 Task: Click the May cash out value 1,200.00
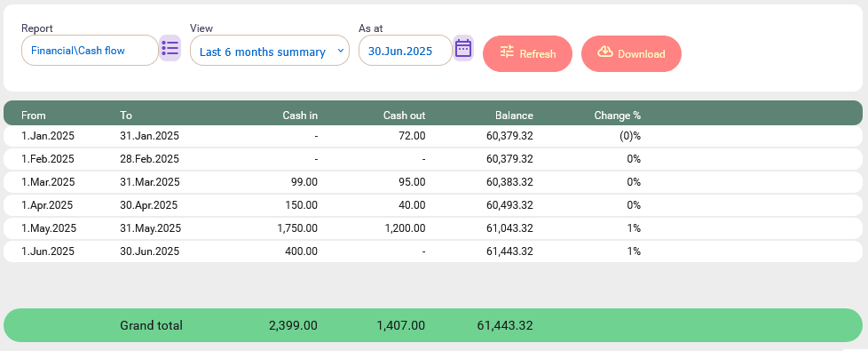tap(406, 227)
